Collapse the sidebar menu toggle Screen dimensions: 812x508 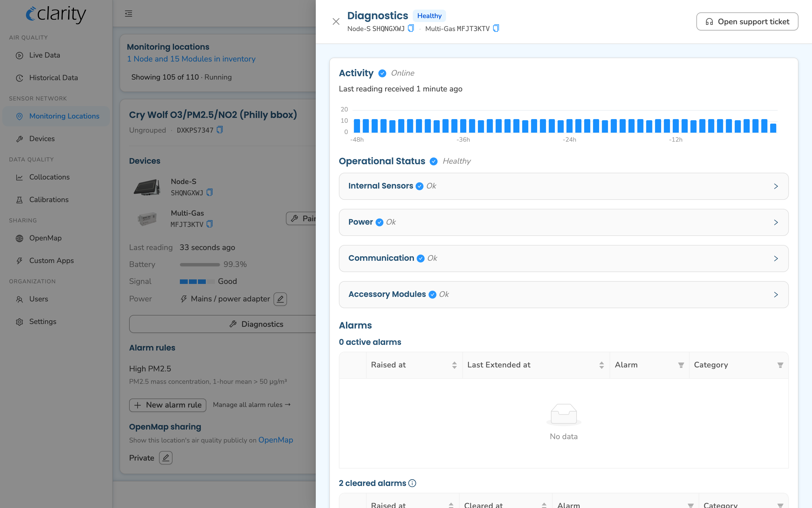pyautogui.click(x=129, y=14)
